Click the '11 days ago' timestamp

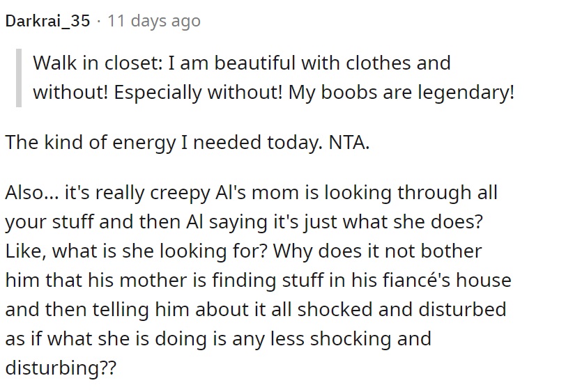[154, 21]
